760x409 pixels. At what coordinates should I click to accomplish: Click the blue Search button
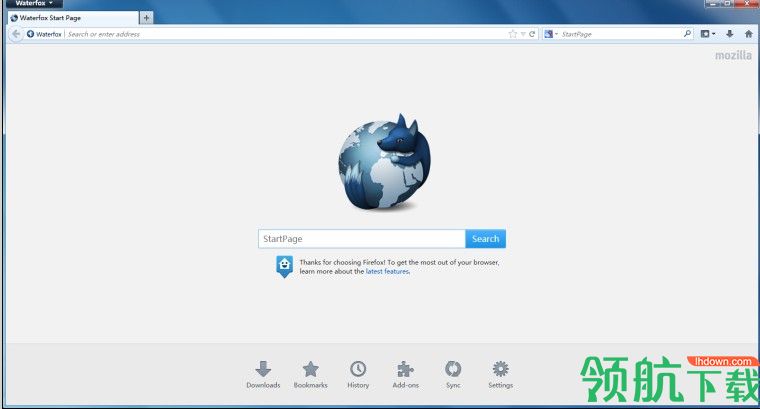486,239
